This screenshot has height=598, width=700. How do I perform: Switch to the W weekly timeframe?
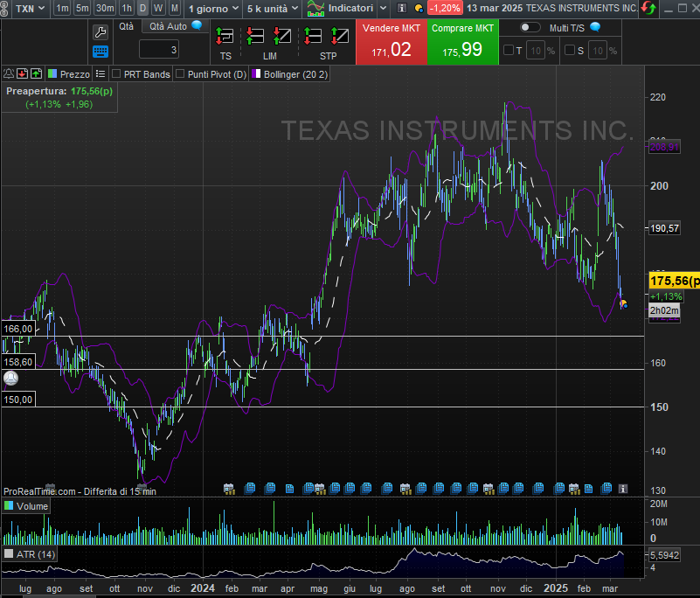point(158,9)
